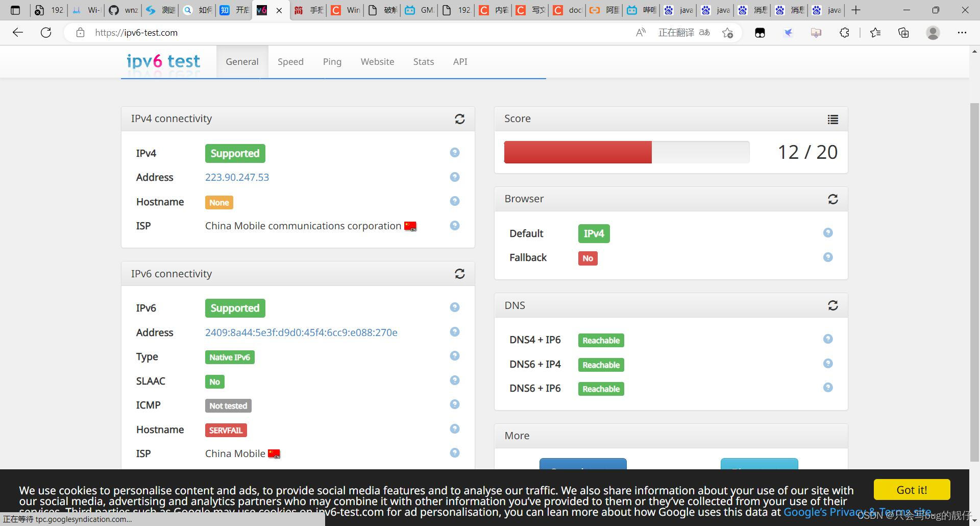Image resolution: width=980 pixels, height=526 pixels.
Task: Open the browser Collections icon
Action: [x=903, y=33]
